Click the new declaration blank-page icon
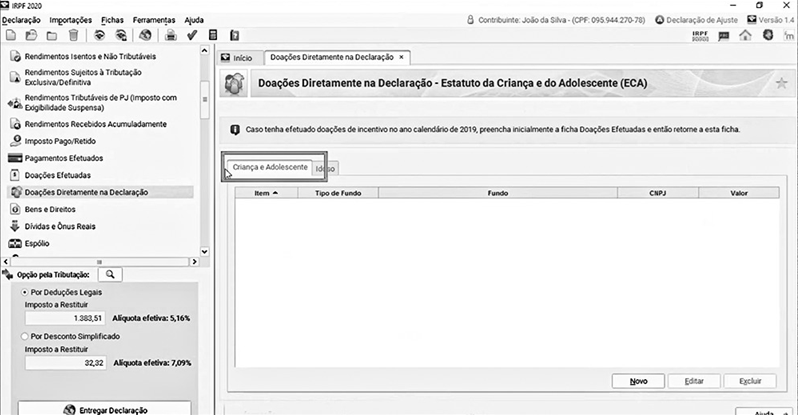The height and width of the screenshot is (415, 798). pos(11,35)
